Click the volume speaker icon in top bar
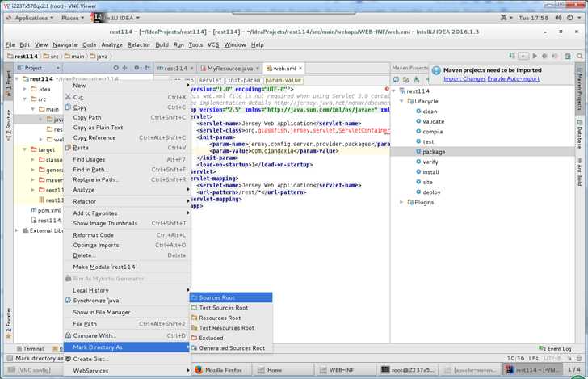588x379 pixels. click(558, 18)
